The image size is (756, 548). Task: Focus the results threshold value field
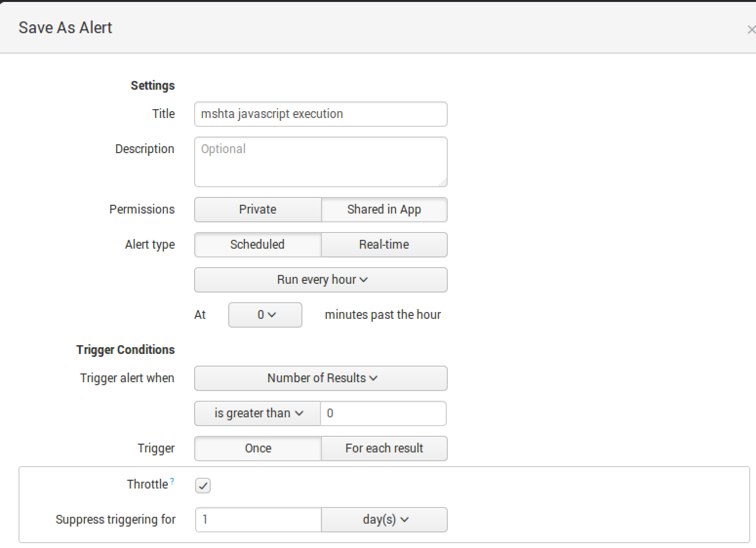pos(383,413)
